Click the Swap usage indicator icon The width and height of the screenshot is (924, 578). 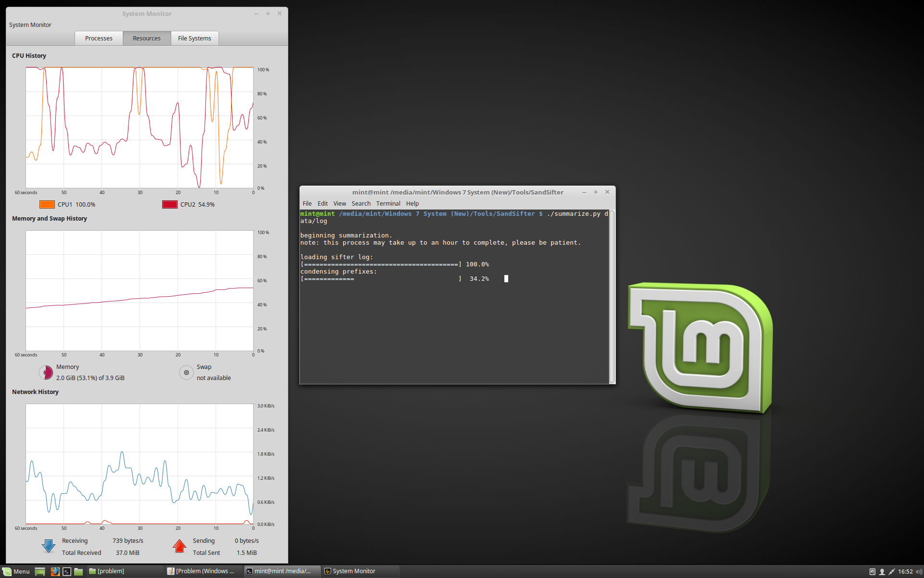186,372
